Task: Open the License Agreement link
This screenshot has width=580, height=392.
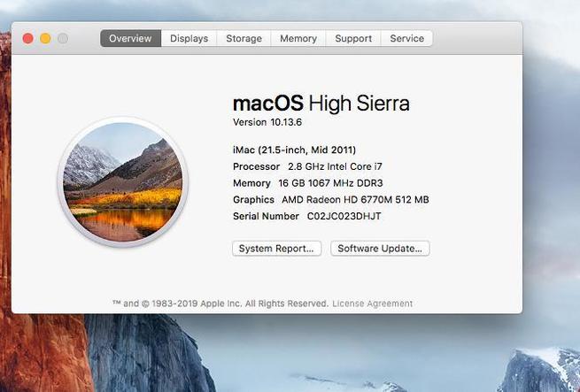Action: [372, 304]
